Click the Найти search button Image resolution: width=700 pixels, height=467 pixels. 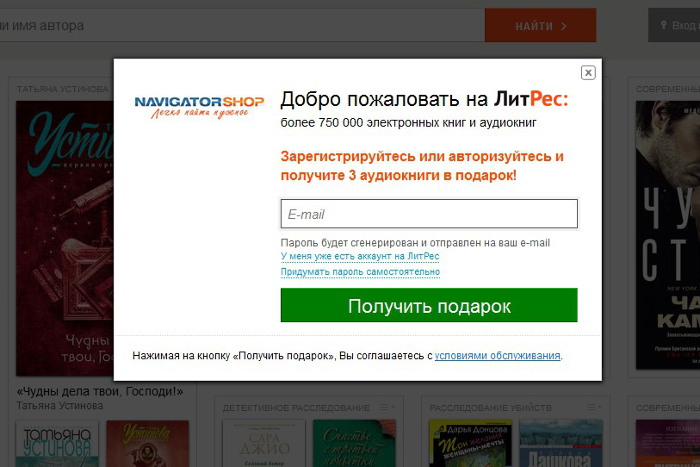(x=541, y=26)
